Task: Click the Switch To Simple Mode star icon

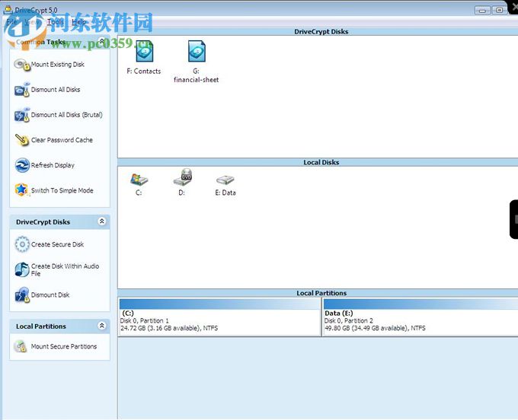Action: tap(22, 190)
